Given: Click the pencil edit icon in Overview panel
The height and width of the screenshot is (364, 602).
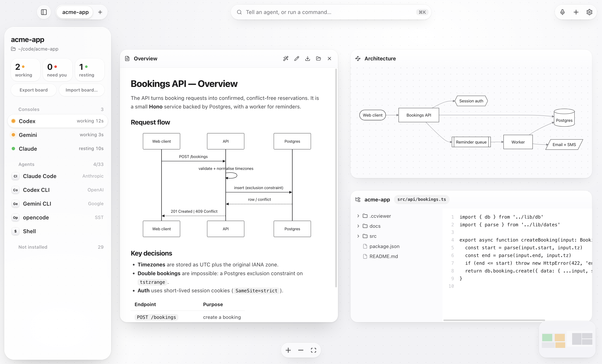Looking at the screenshot, I should (x=297, y=58).
